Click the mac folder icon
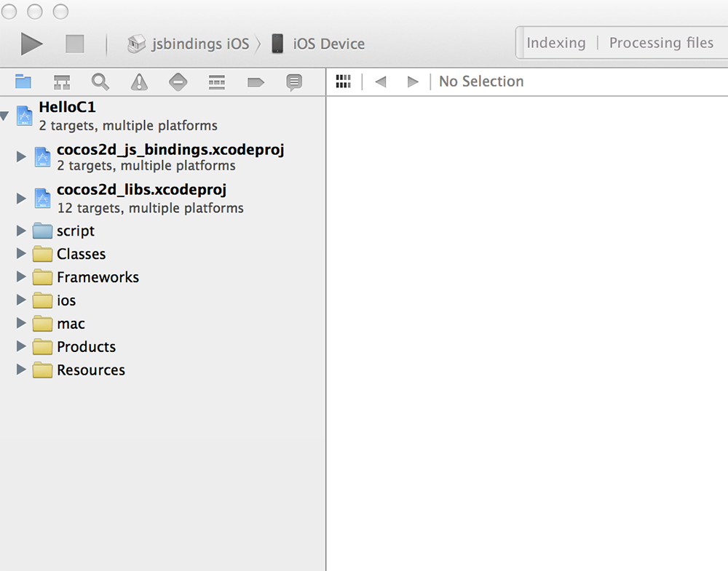This screenshot has width=728, height=571. pos(42,323)
